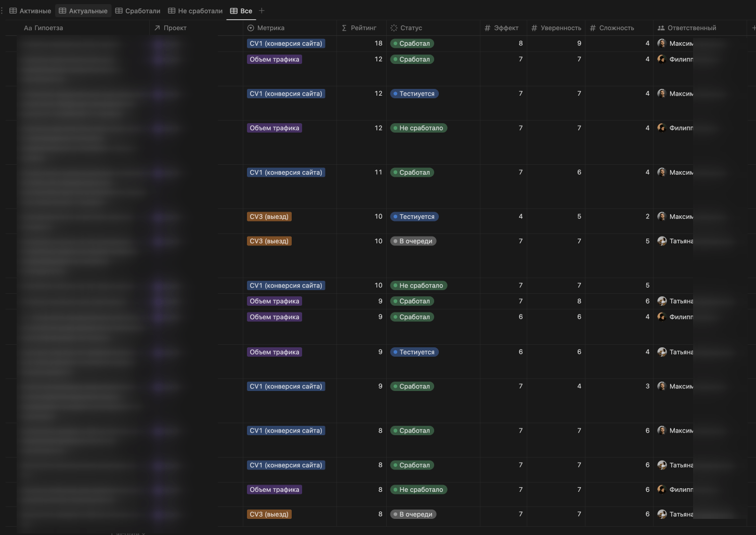Click the arrow icon in the Проект header
756x535 pixels.
157,28
